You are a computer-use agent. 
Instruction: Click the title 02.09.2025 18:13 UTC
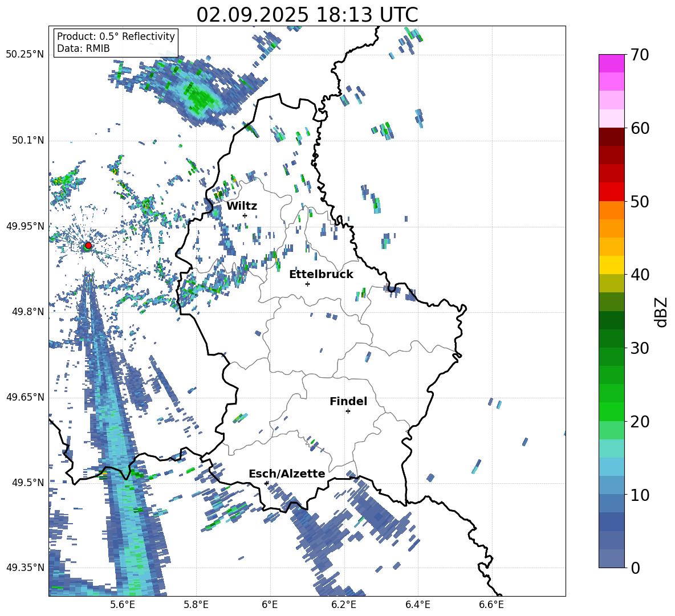click(x=307, y=15)
